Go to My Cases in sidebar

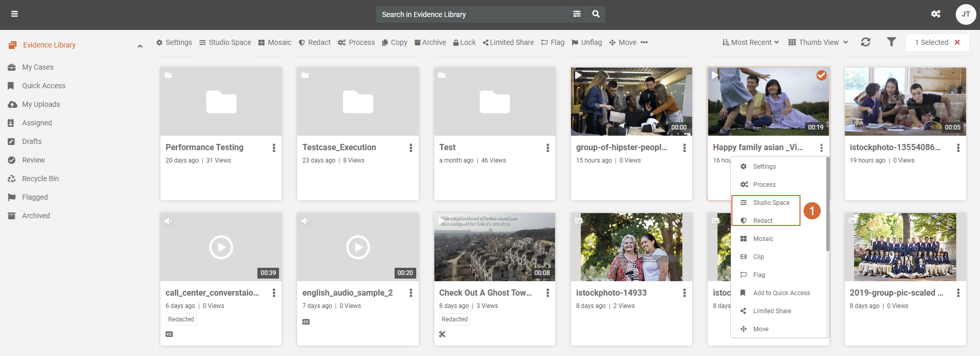(38, 67)
